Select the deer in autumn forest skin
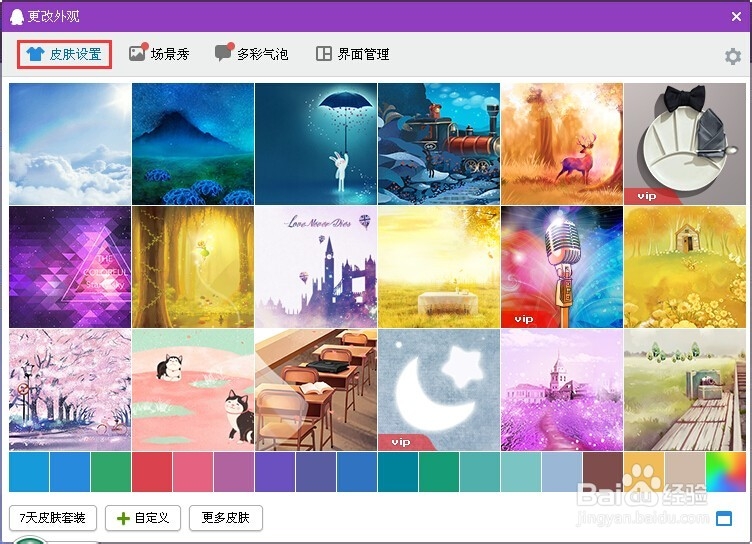 [x=562, y=144]
